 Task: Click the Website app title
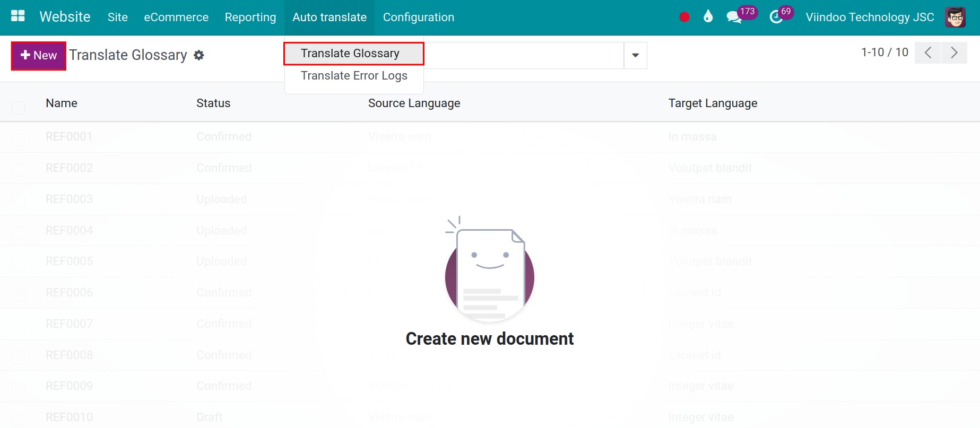65,17
